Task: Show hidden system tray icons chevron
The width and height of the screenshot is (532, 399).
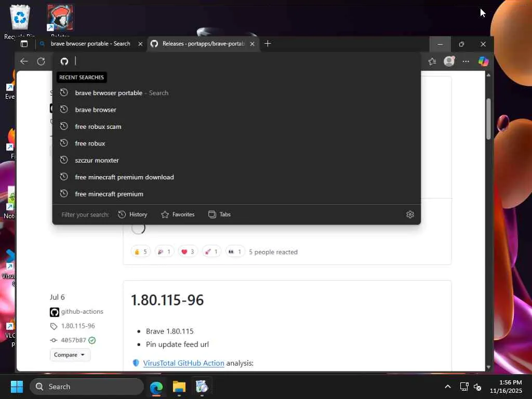Action: pyautogui.click(x=448, y=387)
